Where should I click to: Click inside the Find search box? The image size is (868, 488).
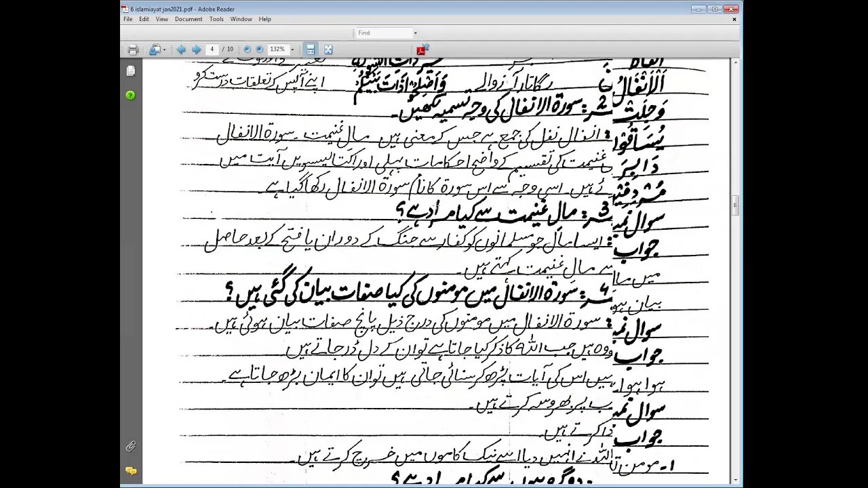(383, 33)
